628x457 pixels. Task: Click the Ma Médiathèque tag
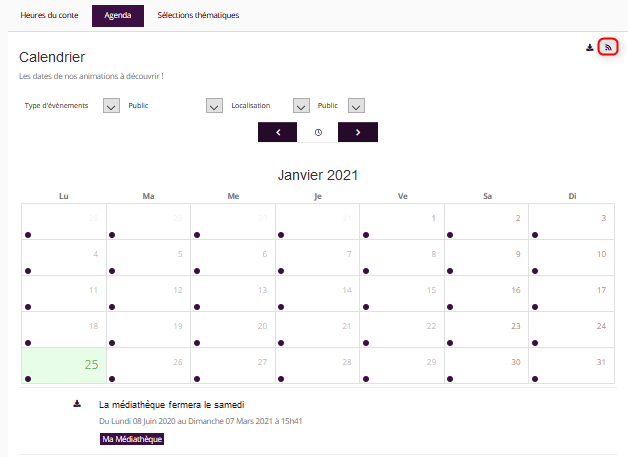pyautogui.click(x=132, y=439)
